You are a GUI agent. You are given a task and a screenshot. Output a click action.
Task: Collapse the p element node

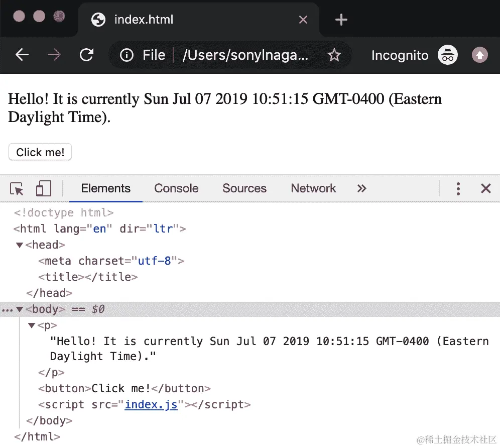[x=31, y=325]
